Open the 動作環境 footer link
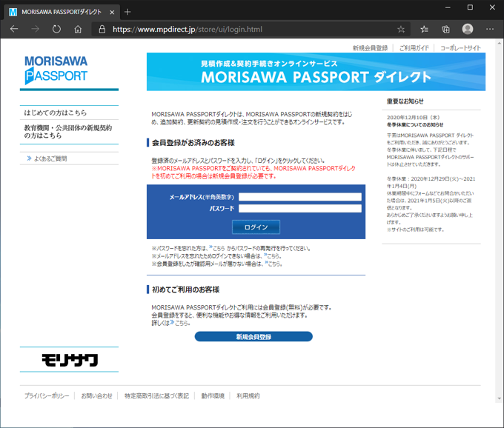 (213, 396)
